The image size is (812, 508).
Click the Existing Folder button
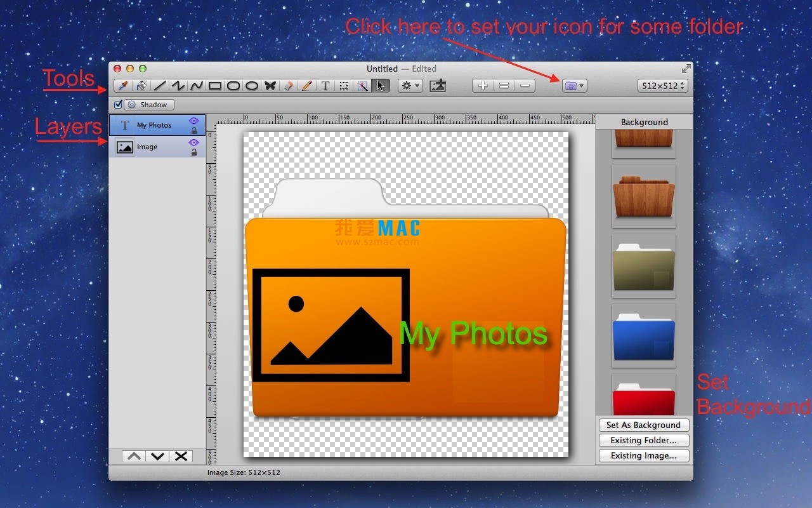(x=643, y=440)
